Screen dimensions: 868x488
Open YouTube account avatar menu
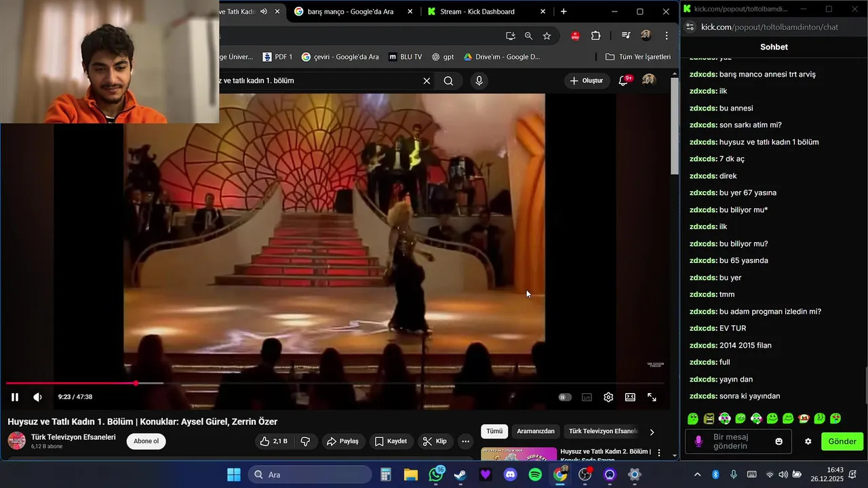point(649,80)
